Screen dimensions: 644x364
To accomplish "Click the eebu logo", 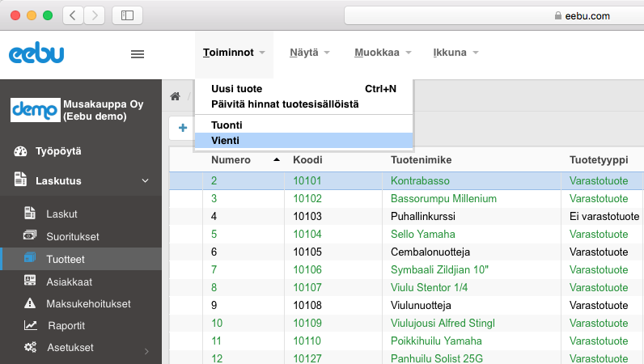I will [x=36, y=54].
